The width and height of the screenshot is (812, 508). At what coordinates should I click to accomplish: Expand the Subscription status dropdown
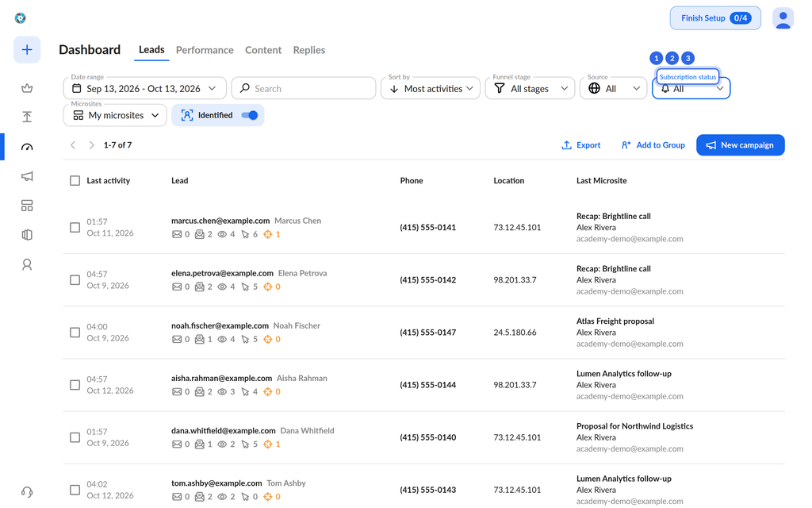pyautogui.click(x=691, y=88)
